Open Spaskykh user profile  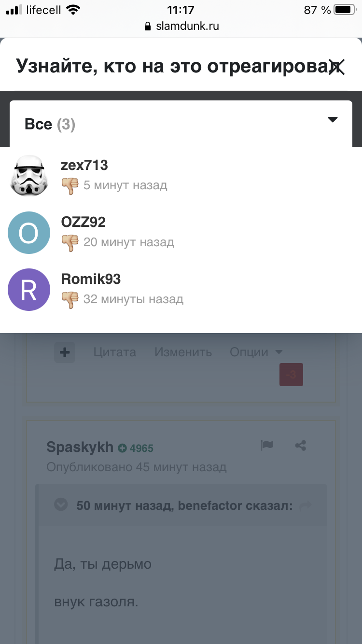pos(80,448)
